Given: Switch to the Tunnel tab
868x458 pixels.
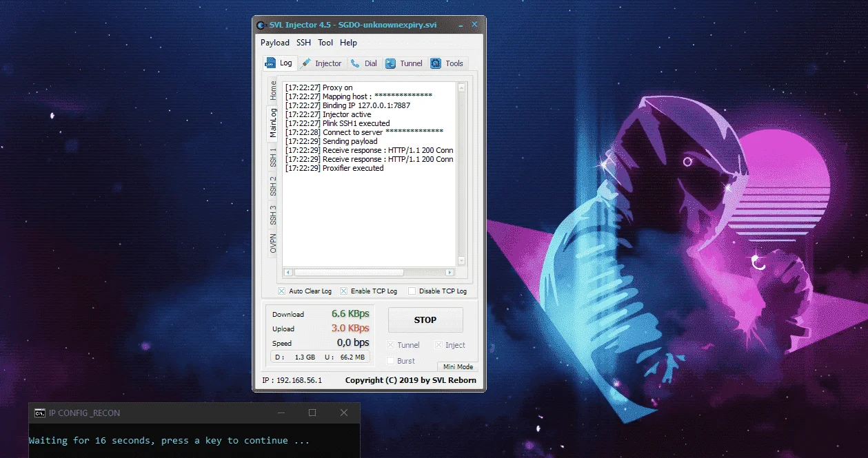Looking at the screenshot, I should point(403,63).
